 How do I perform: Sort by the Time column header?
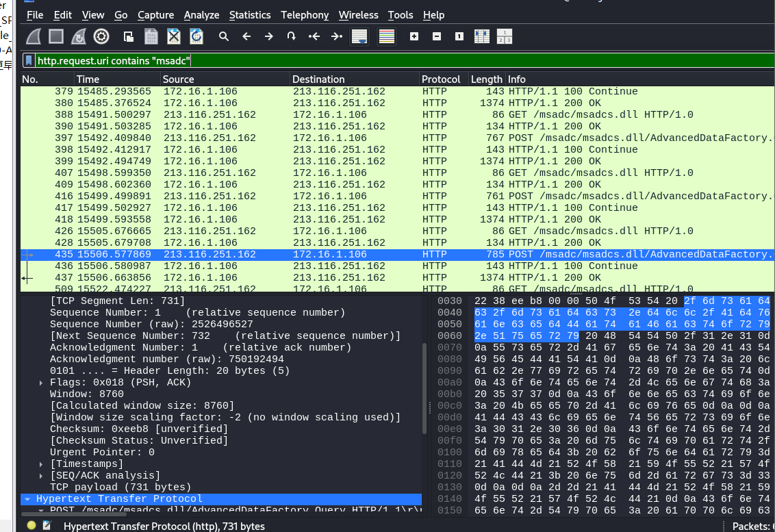coord(118,79)
